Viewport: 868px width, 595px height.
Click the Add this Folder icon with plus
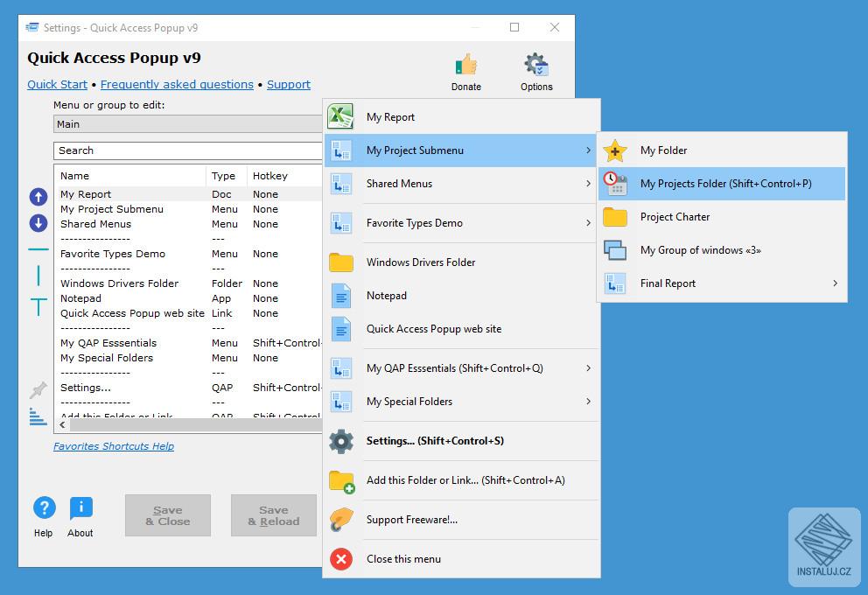[341, 481]
